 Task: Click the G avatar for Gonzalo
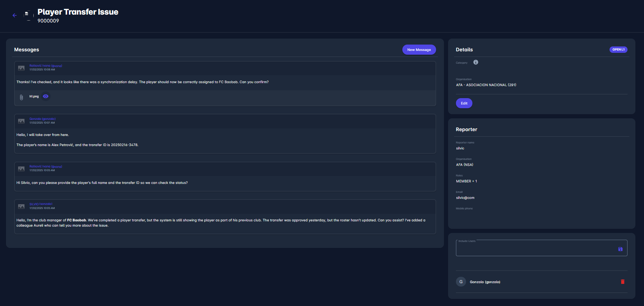[x=460, y=282]
